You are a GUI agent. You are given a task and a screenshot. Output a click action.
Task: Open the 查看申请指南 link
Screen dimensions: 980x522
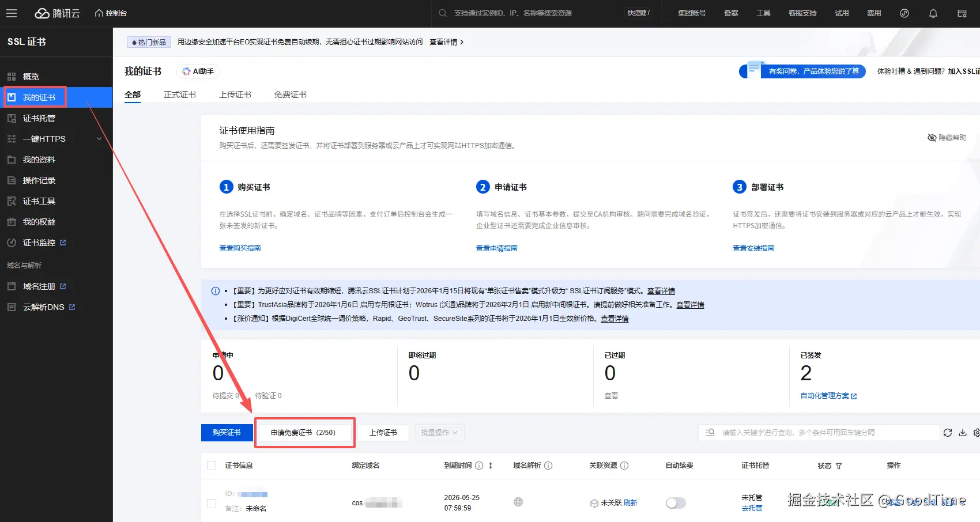point(497,248)
